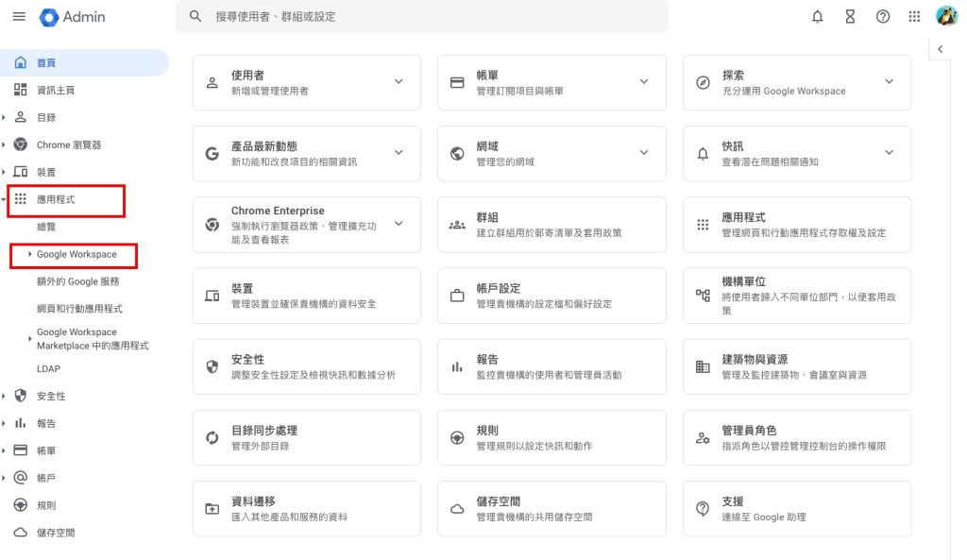967x560 pixels.
Task: Expand the Google Workspace subitem arrow
Action: coord(29,254)
